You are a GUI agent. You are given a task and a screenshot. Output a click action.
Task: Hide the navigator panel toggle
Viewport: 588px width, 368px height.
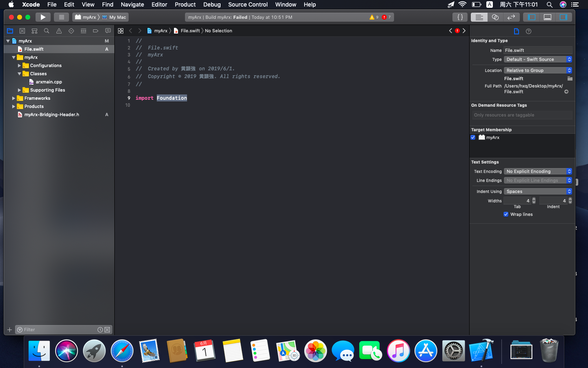pyautogui.click(x=532, y=17)
